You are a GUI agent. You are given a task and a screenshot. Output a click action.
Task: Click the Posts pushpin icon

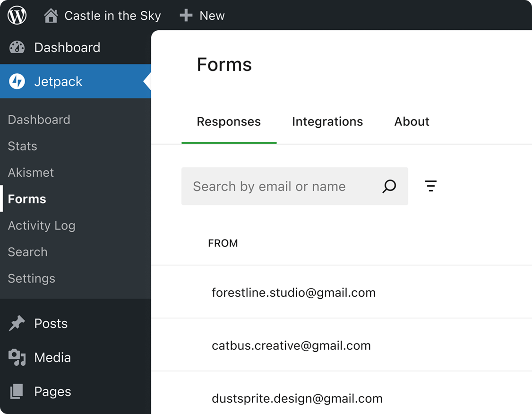pos(17,324)
